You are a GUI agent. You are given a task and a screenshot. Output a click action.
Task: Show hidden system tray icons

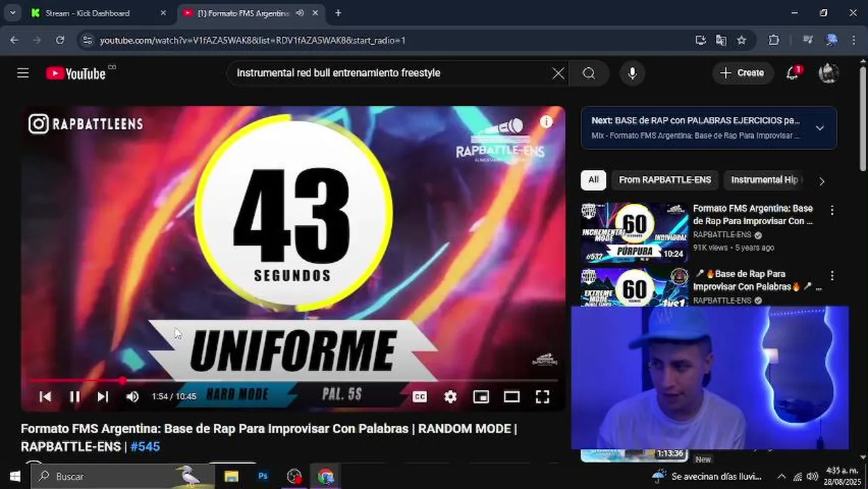(781, 476)
